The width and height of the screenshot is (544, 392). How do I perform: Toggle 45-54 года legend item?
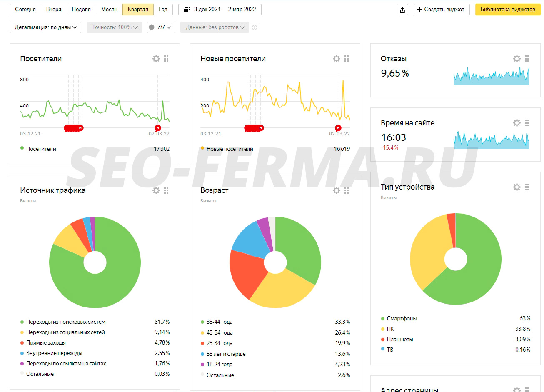coord(216,333)
